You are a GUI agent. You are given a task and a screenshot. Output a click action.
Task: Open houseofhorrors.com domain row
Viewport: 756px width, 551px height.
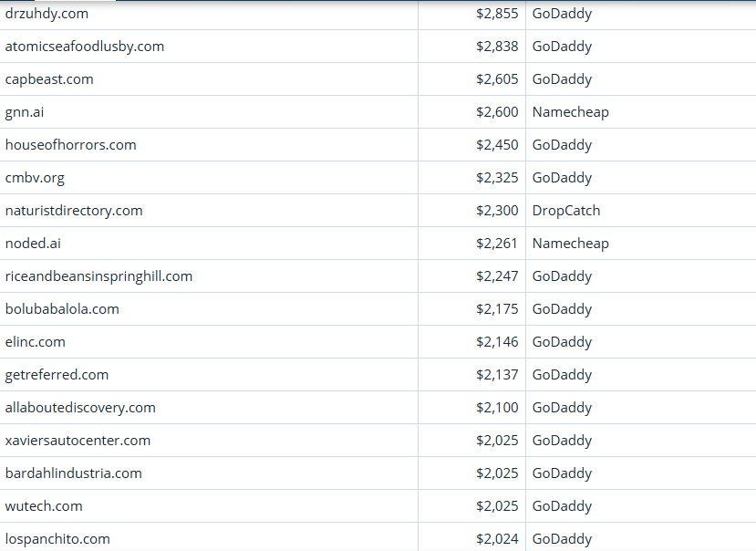tap(70, 145)
